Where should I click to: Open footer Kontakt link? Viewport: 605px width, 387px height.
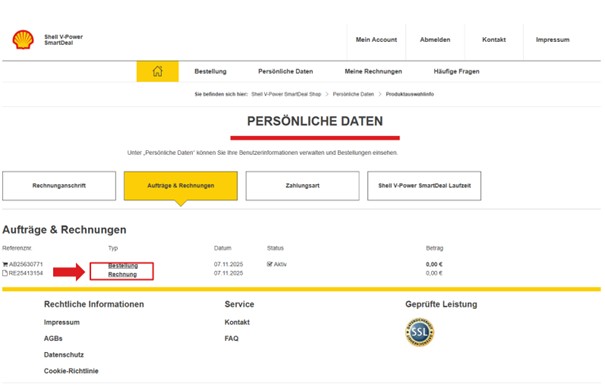pos(237,322)
